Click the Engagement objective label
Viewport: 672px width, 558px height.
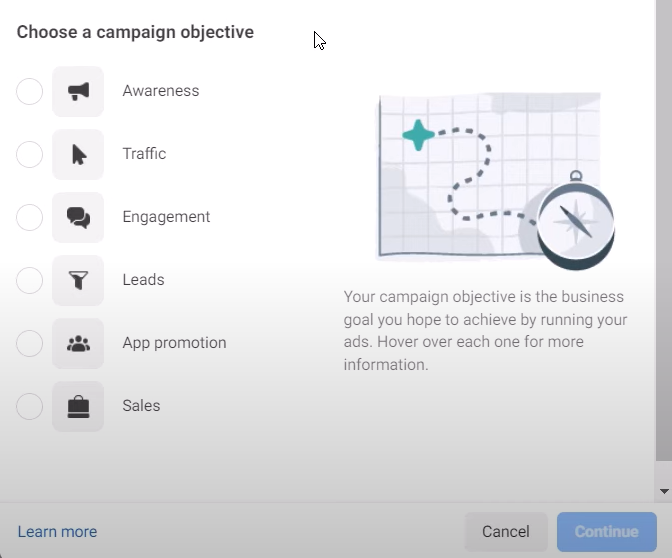click(x=166, y=217)
